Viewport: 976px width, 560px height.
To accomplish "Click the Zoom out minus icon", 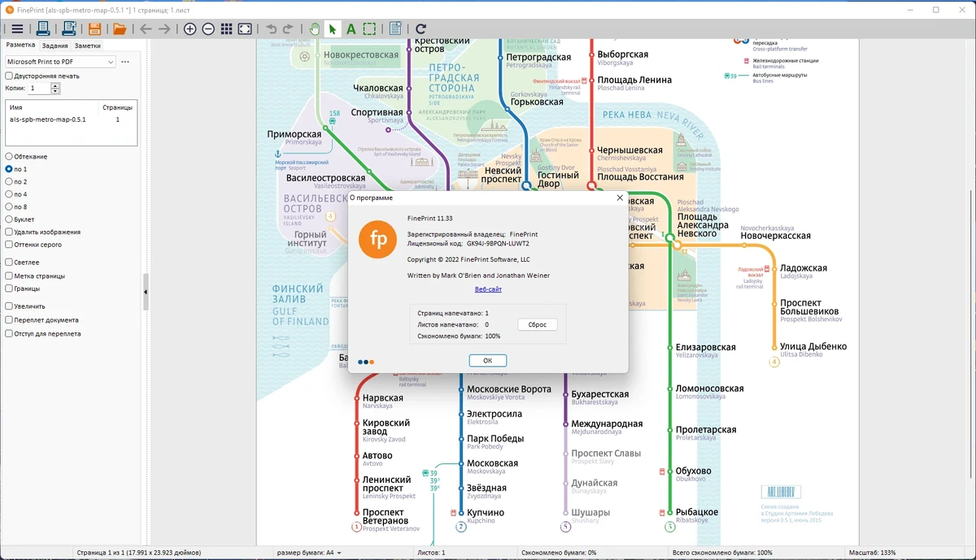I will 208,29.
